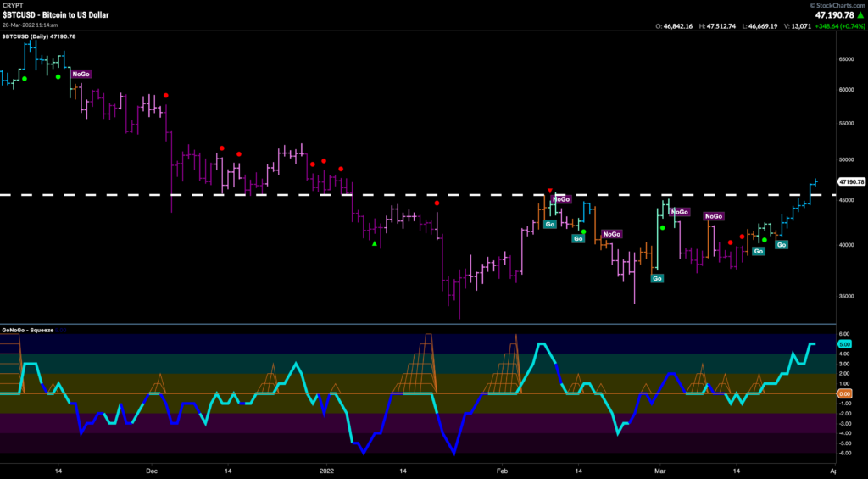Viewport: 868px width, 479px height.
Task: Click the Feb label on the time axis
Action: point(502,469)
